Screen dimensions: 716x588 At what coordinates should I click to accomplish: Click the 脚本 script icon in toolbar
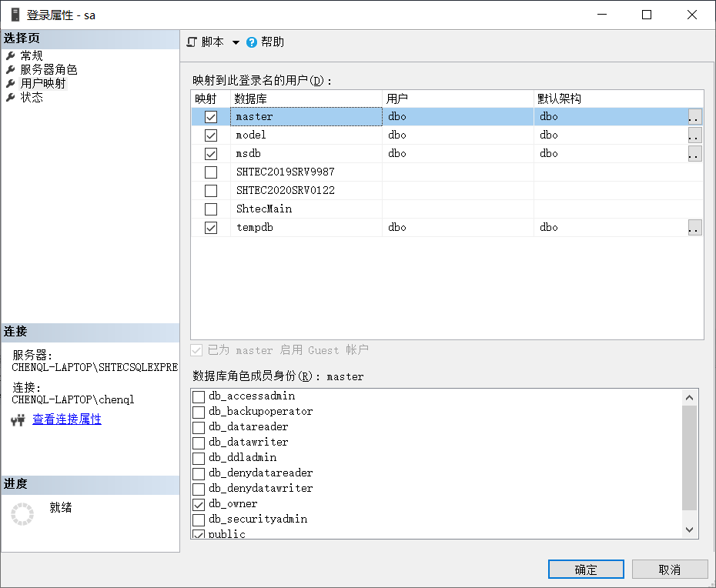coord(192,42)
